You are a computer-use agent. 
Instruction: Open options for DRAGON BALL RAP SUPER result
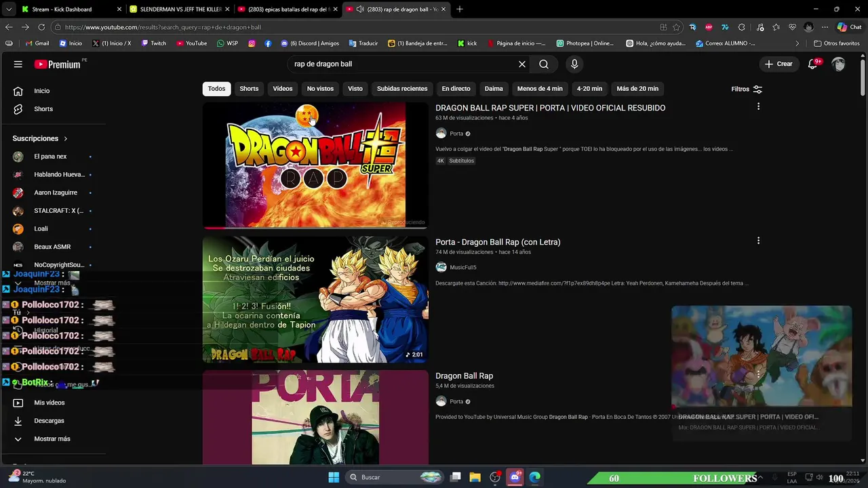pos(758,106)
